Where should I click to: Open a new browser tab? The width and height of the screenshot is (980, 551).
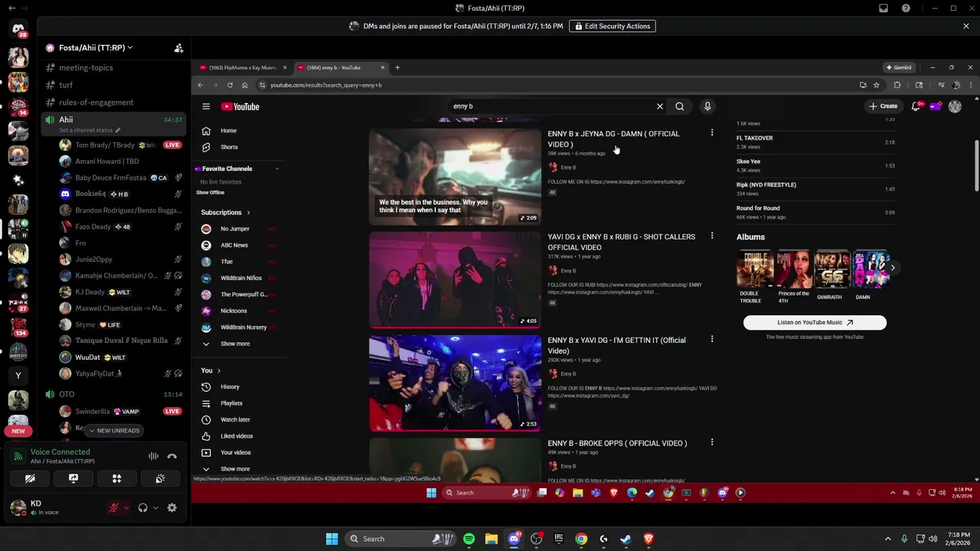pyautogui.click(x=397, y=67)
